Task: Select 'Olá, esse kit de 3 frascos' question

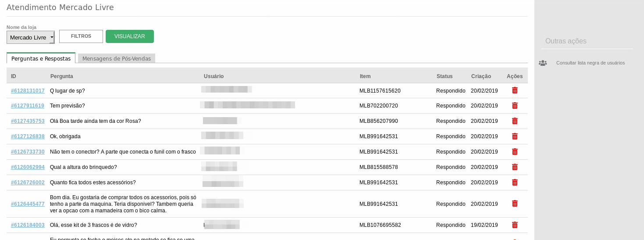Action: [x=93, y=225]
